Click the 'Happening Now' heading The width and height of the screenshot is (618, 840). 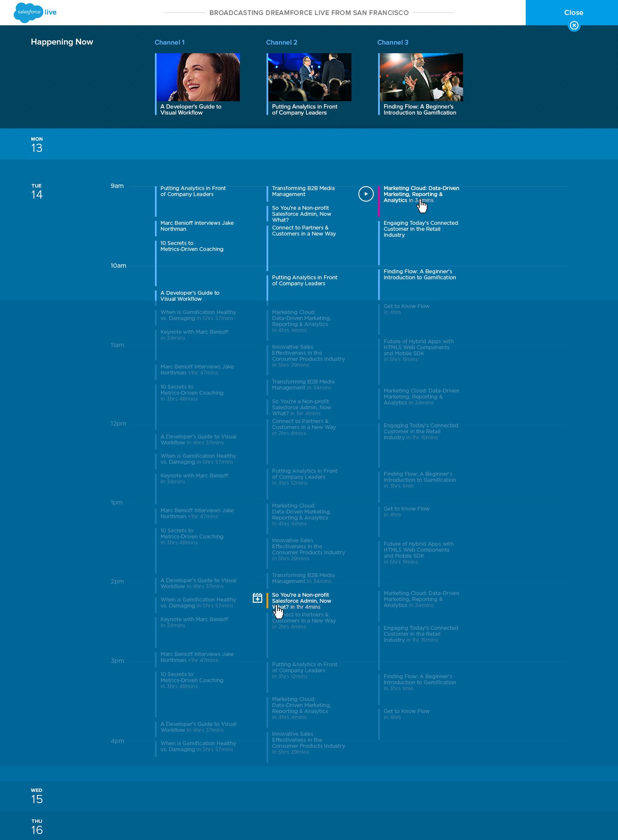pos(62,42)
